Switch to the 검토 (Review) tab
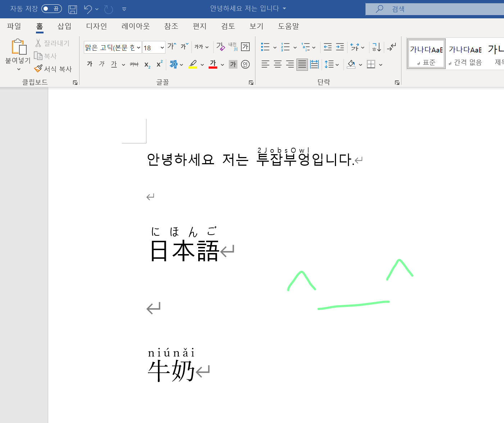Screen dimensions: 504x423 (x=228, y=26)
